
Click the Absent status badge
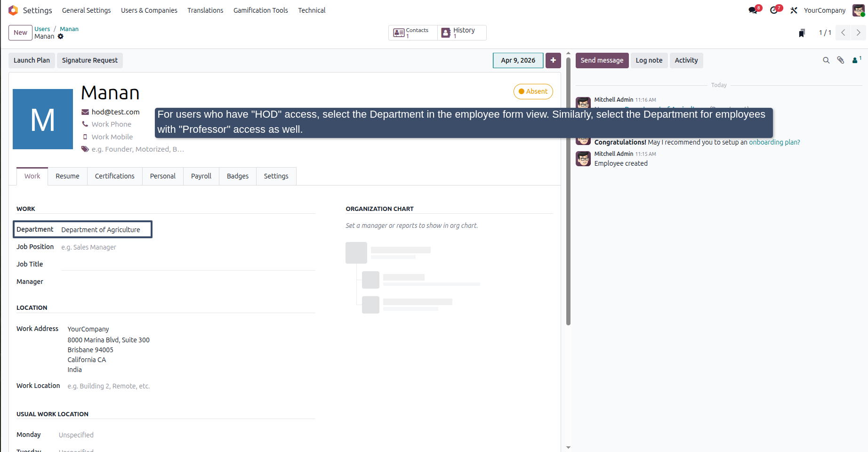pos(533,91)
